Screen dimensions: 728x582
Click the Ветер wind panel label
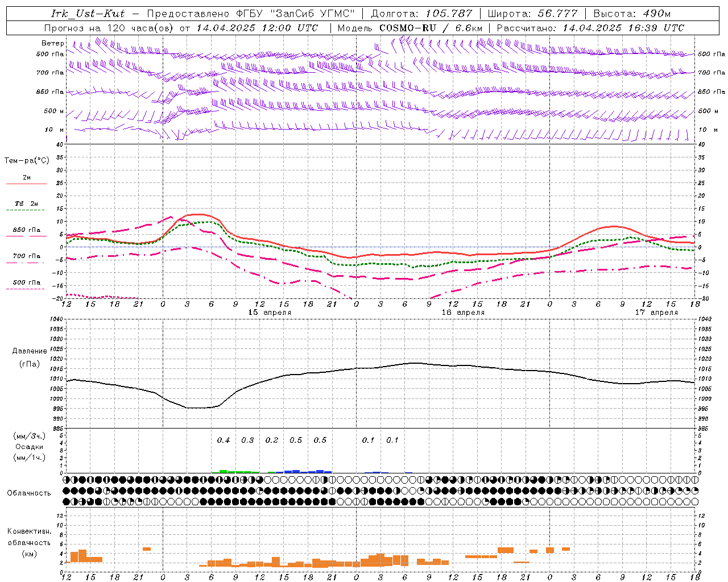(x=53, y=43)
